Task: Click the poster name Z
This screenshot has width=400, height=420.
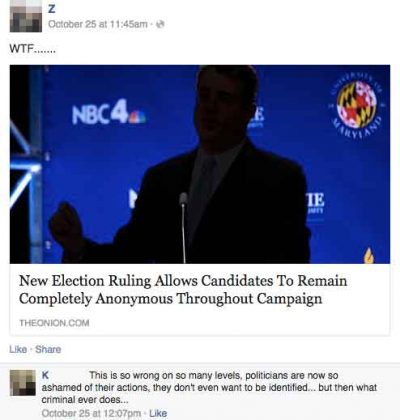Action: point(51,9)
